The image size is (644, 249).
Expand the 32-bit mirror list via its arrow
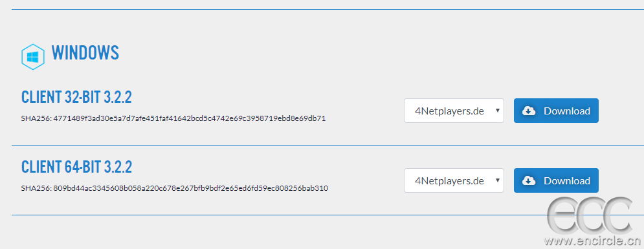(497, 111)
